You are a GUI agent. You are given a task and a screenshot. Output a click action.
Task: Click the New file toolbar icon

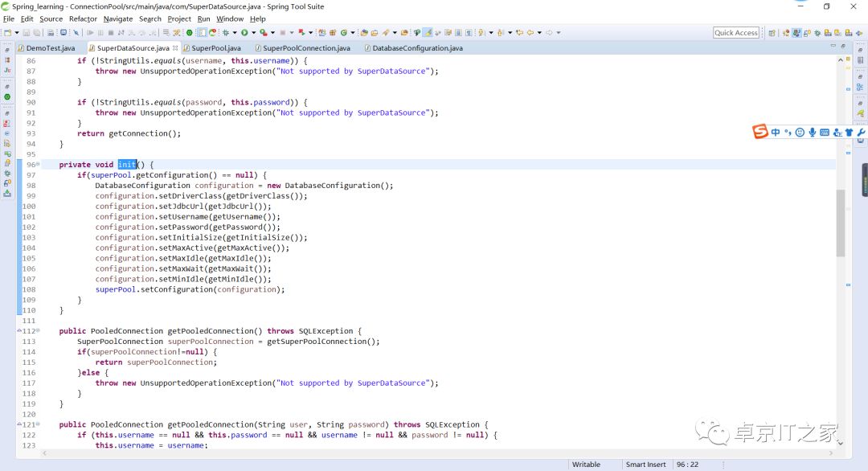[7, 33]
